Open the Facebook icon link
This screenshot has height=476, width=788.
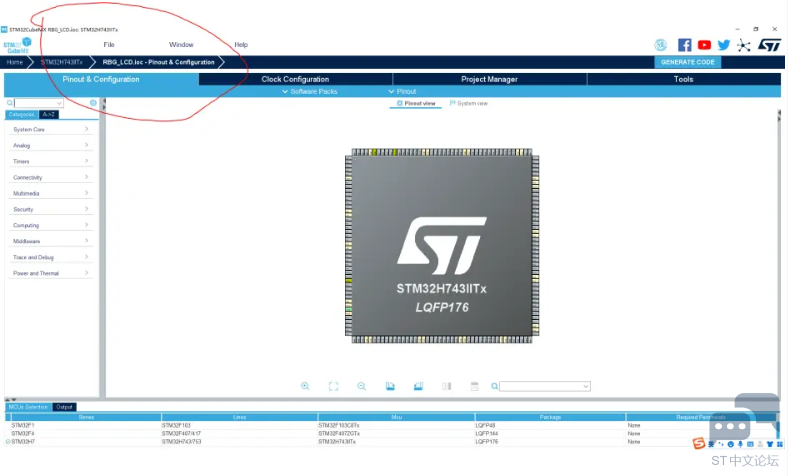click(x=684, y=45)
